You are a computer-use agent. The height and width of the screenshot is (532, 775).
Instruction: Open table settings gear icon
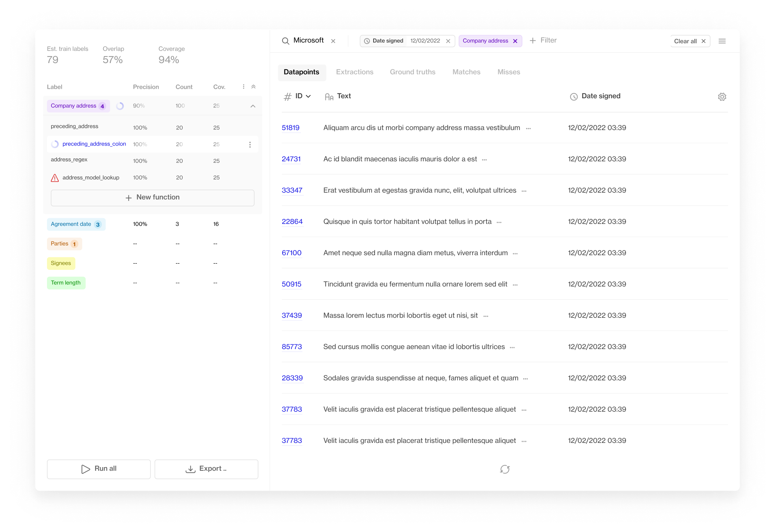[722, 97]
